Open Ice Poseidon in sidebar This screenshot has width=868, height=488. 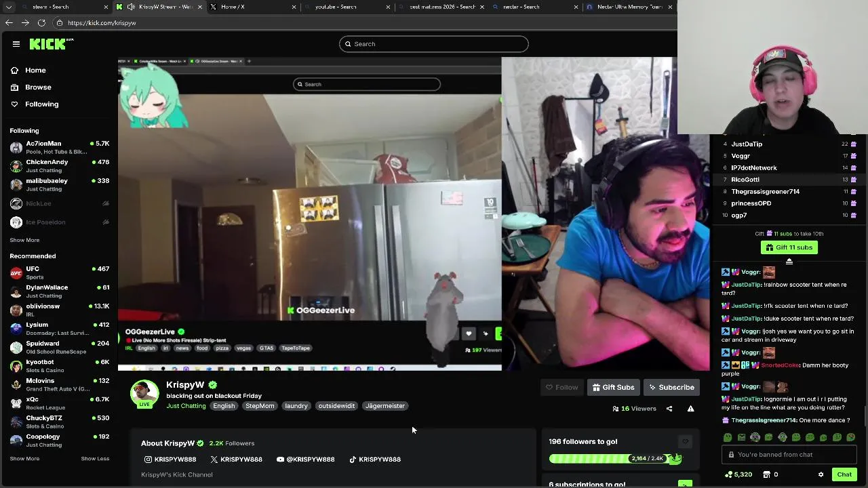tap(59, 222)
